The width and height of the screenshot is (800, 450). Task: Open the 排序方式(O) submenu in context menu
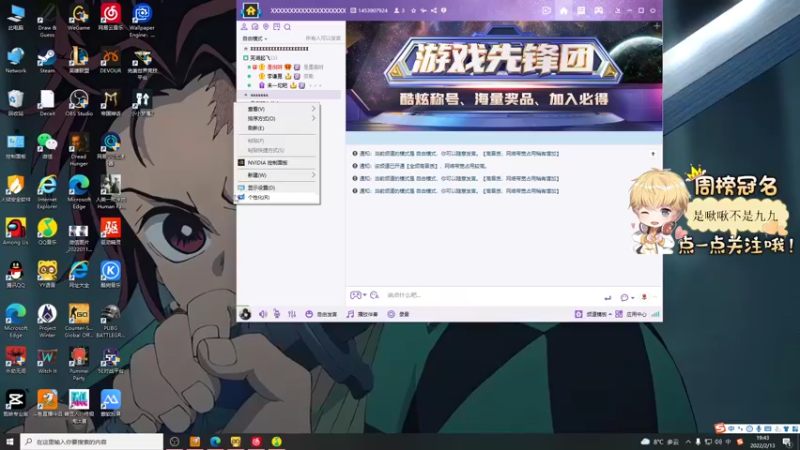tap(278, 118)
